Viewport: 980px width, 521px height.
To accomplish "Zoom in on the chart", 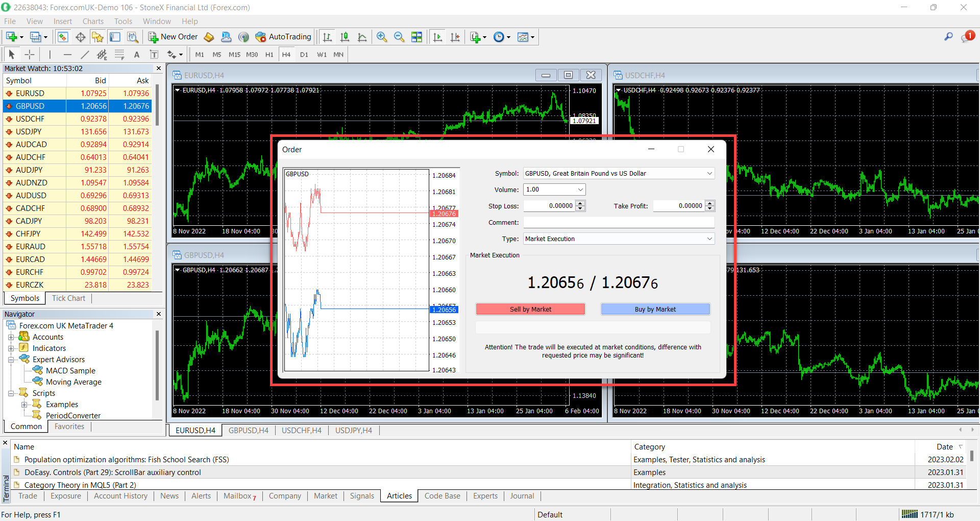I will [x=382, y=37].
